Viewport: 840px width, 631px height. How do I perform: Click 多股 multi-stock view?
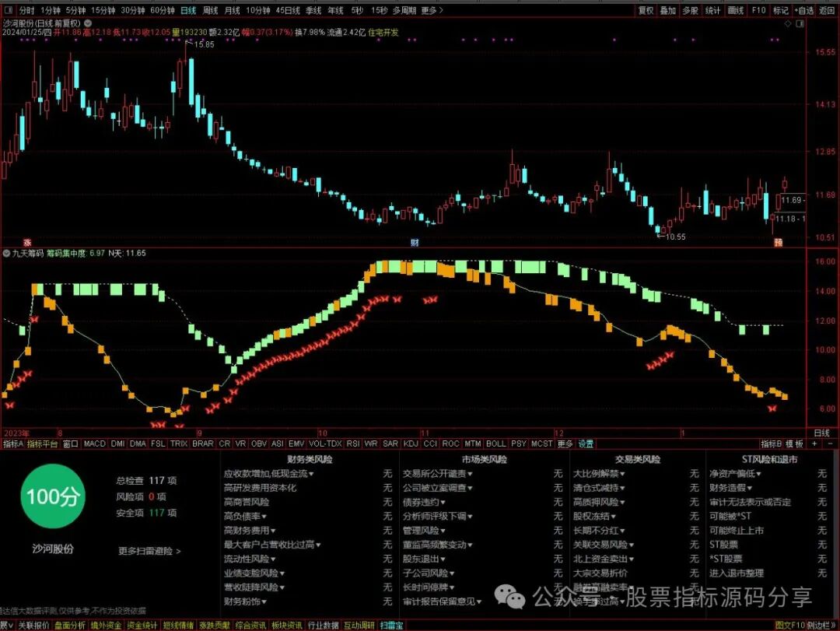(690, 10)
